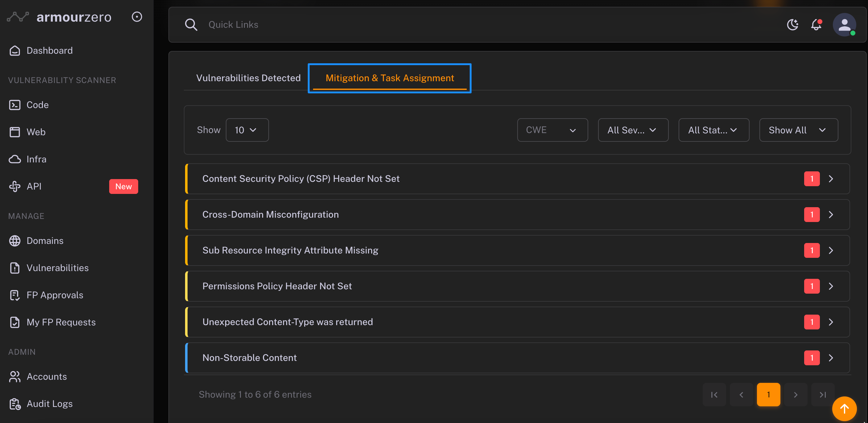Screen dimensions: 868x423
Task: Toggle sidebar pin circle icon
Action: pyautogui.click(x=137, y=17)
